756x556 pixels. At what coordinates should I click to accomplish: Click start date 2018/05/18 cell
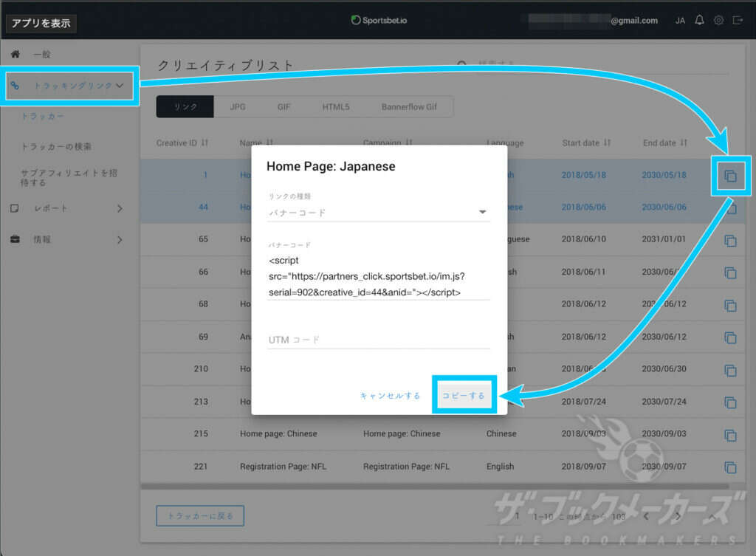pyautogui.click(x=583, y=175)
